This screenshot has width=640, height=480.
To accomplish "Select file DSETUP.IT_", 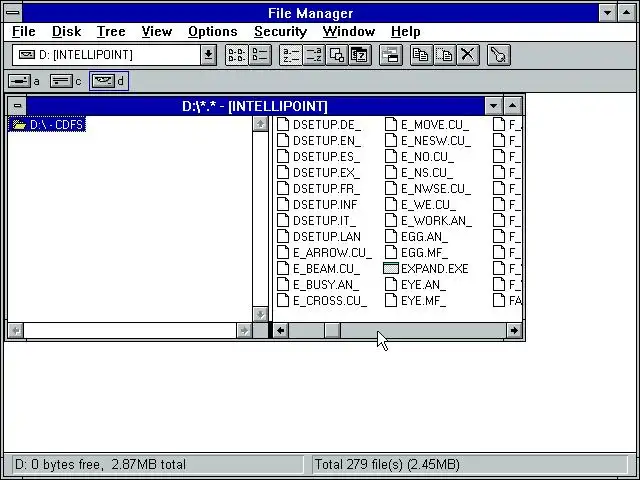I will tap(316, 220).
